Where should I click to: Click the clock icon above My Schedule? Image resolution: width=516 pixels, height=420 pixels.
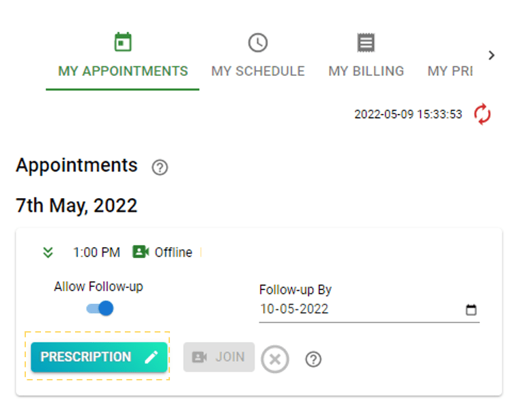pos(257,42)
